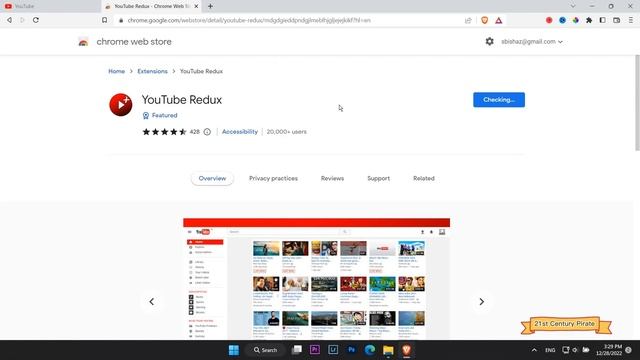Viewport: 640px width, 360px height.
Task: Click the Chrome Web Store rainbow logo
Action: click(x=83, y=42)
